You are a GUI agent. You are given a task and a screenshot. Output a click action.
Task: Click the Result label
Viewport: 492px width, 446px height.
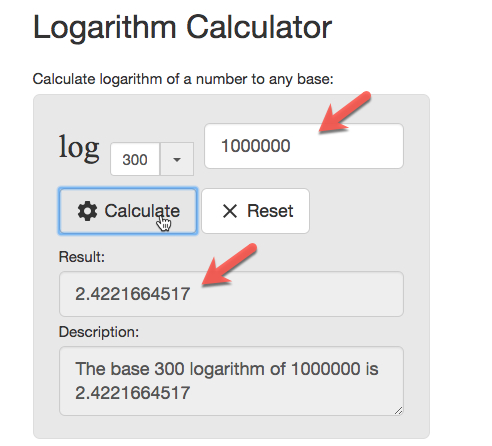82,257
